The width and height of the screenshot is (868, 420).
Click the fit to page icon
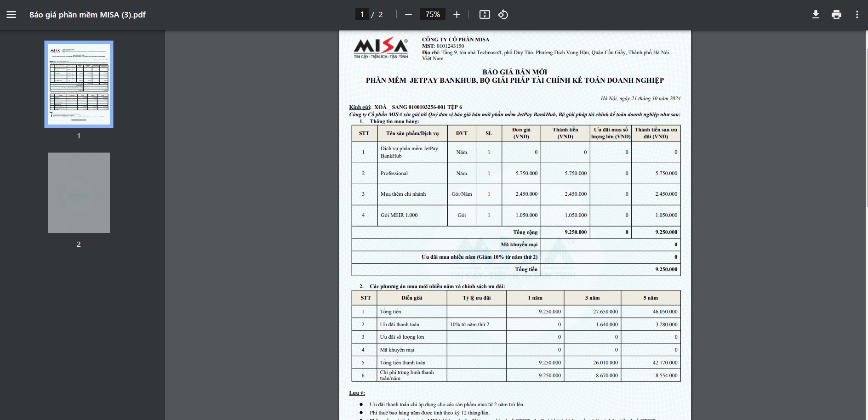[485, 15]
